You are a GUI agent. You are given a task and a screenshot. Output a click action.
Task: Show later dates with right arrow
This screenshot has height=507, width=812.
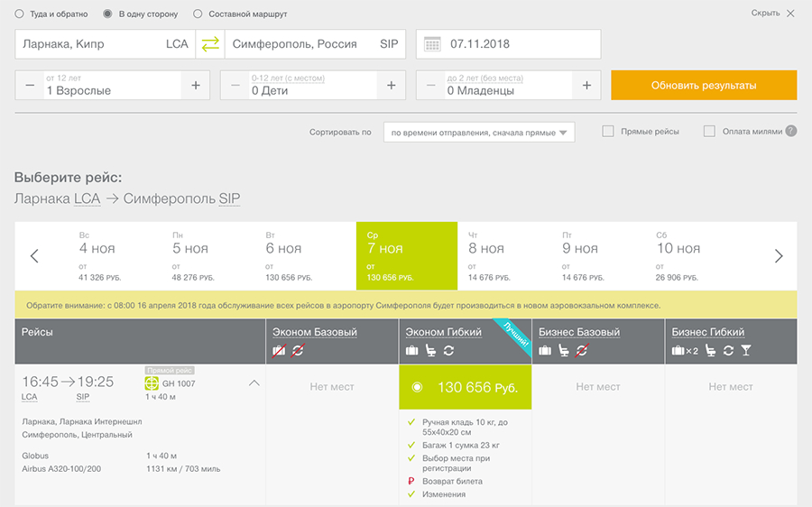point(779,256)
